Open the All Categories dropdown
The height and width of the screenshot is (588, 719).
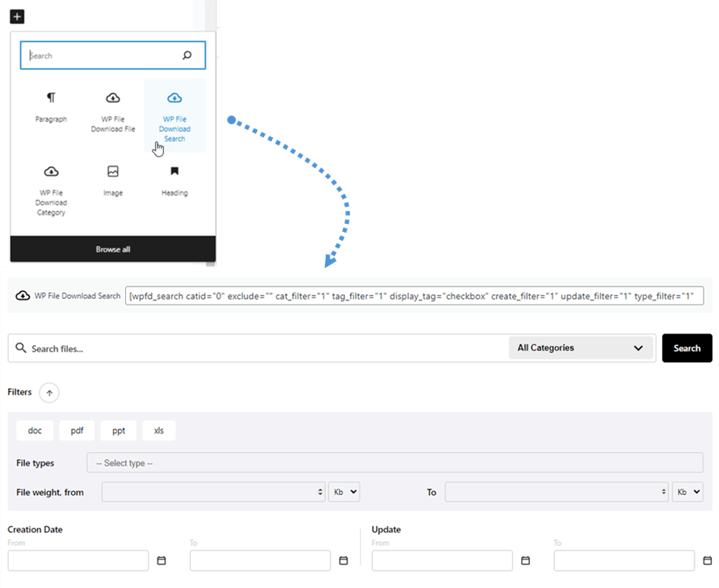pos(581,348)
